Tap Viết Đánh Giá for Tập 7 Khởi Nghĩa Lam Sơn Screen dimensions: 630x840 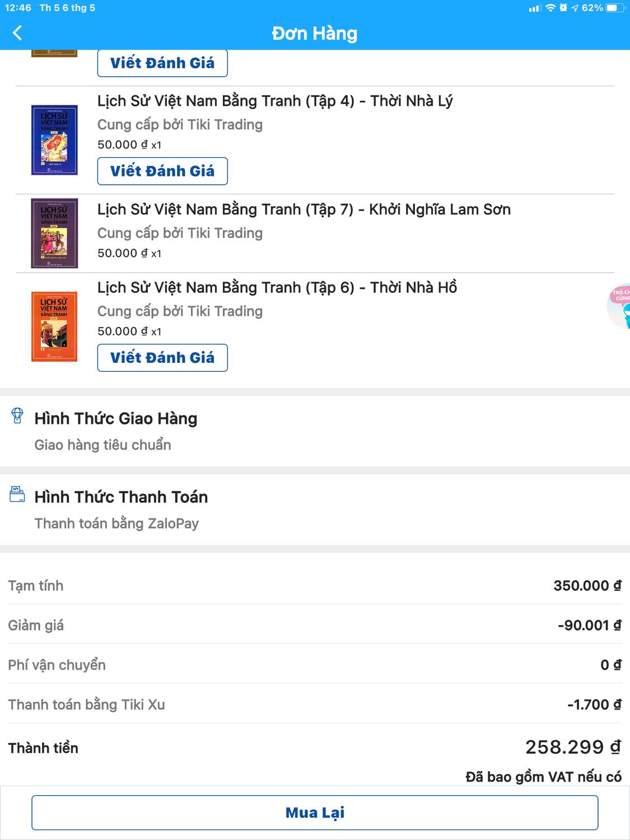click(x=162, y=263)
